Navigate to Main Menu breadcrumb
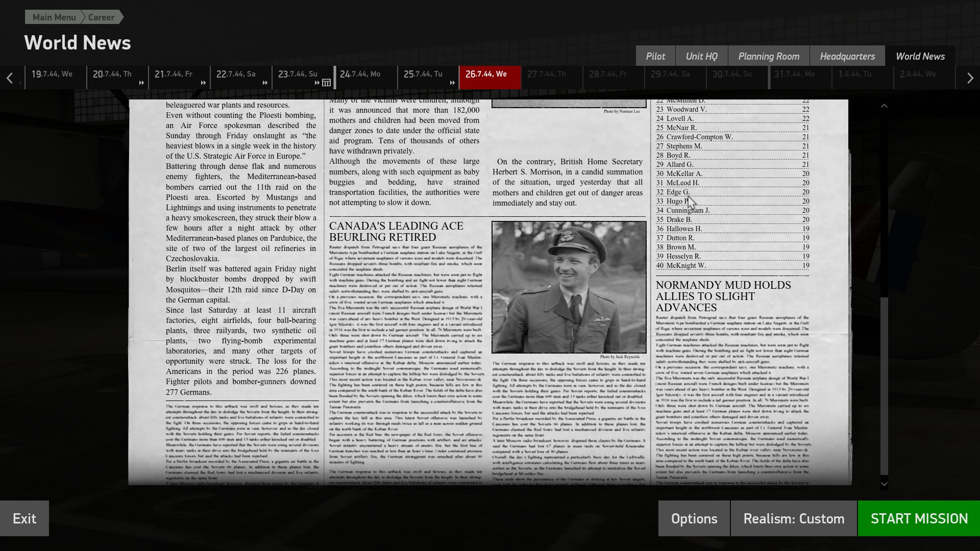Screen dimensions: 980x551 point(54,17)
